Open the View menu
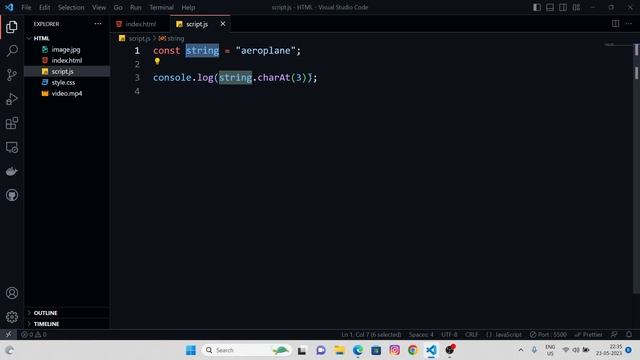 click(x=99, y=7)
